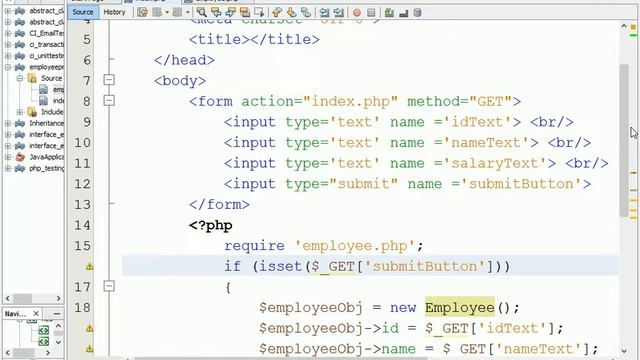640x360 pixels.
Task: Click the editor vertical scrollbar down arrow
Action: click(x=624, y=351)
